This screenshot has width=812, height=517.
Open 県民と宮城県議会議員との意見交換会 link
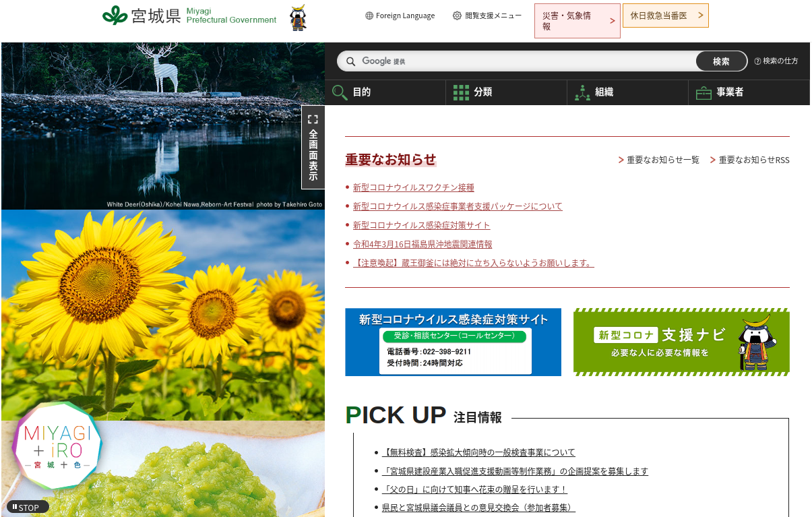tap(478, 508)
